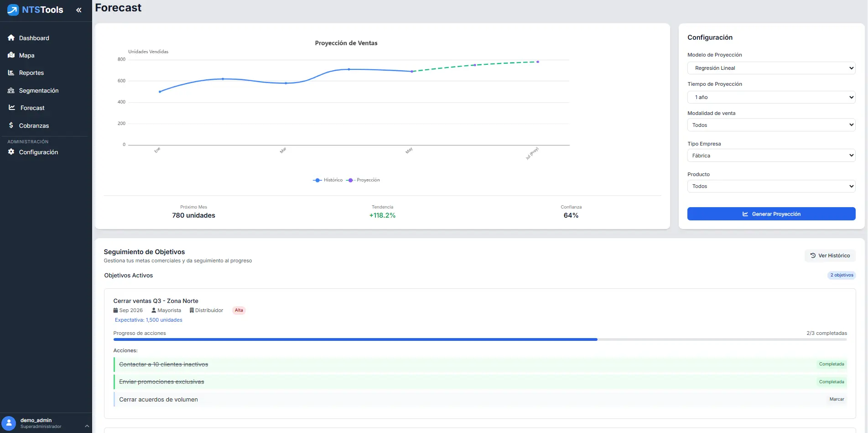This screenshot has height=433, width=868.
Task: Click the NTSTools logo icon
Action: pos(13,10)
